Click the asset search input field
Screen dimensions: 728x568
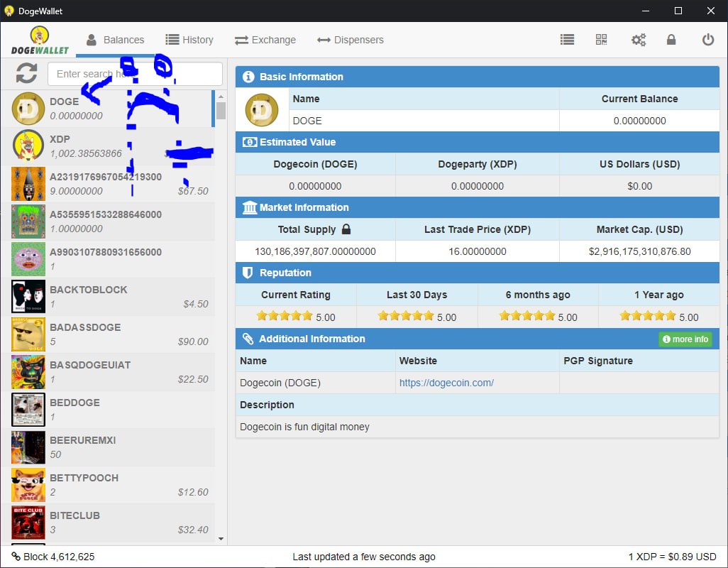135,74
